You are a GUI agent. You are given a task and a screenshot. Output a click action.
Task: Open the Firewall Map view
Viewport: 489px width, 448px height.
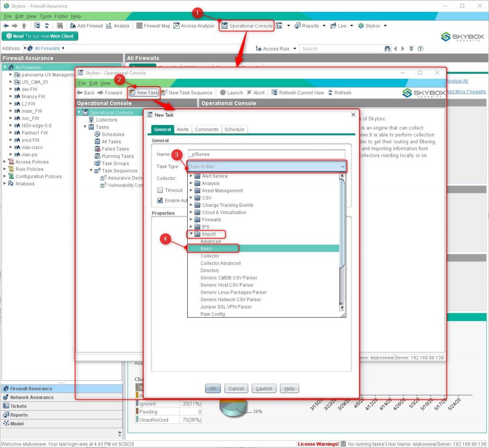[x=153, y=26]
